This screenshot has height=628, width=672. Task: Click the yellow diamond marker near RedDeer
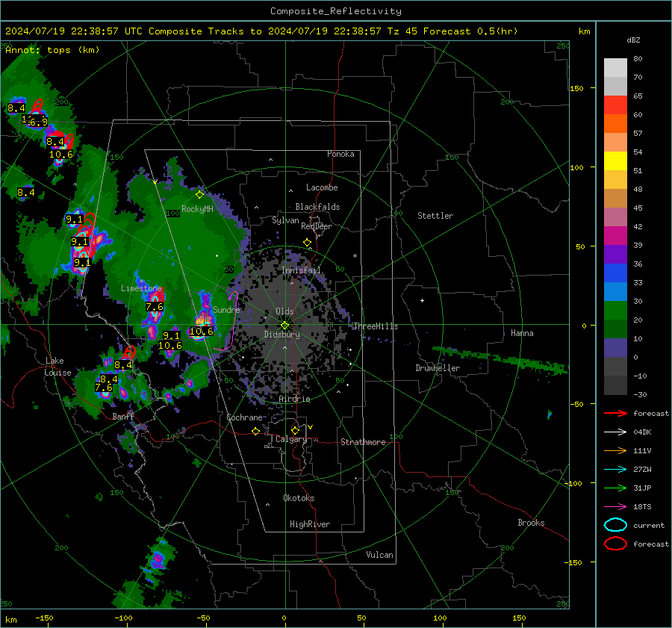pos(308,243)
